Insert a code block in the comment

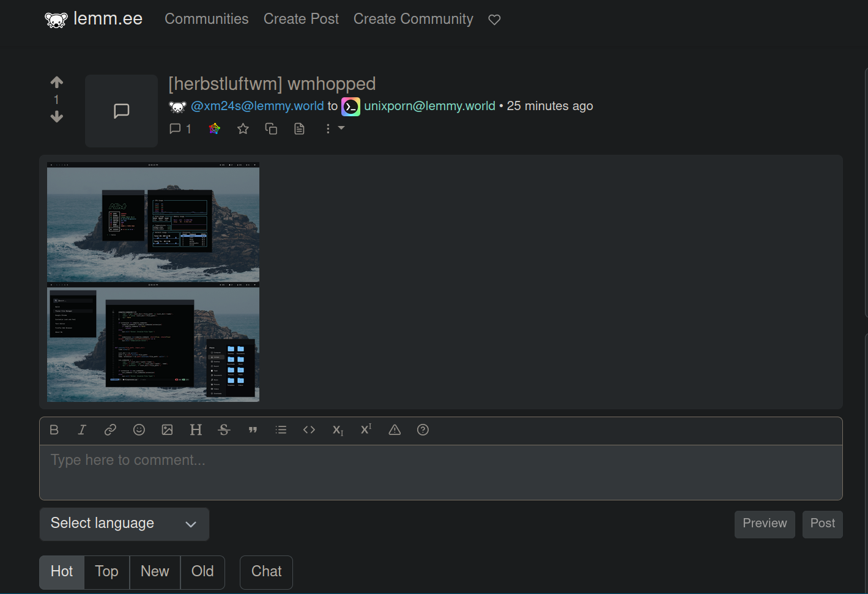point(309,429)
